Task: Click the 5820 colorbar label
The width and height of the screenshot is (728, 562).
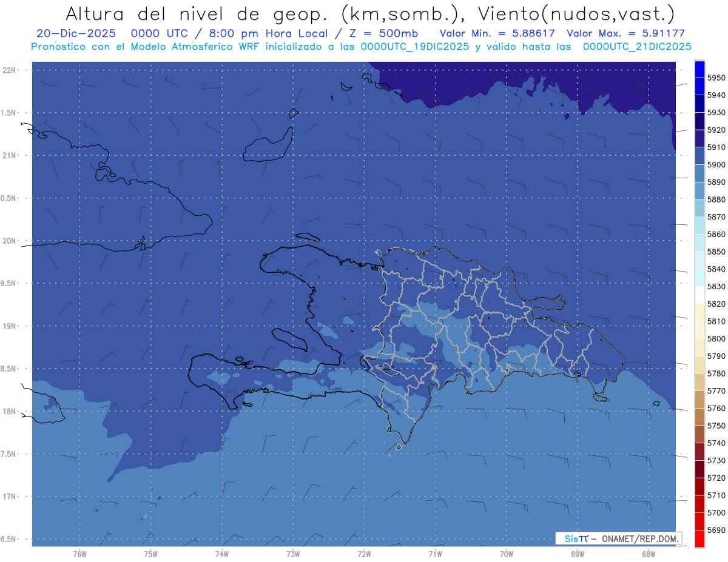Action: click(716, 304)
